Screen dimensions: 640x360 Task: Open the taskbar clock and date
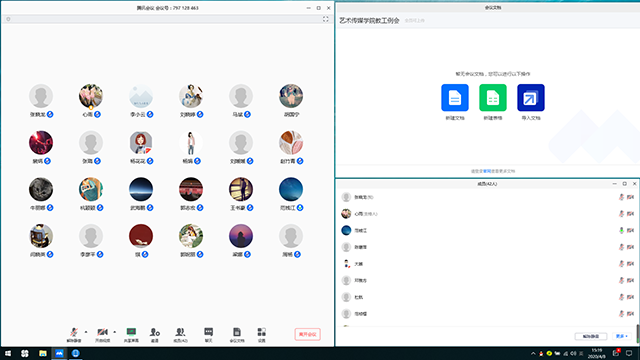[597, 353]
